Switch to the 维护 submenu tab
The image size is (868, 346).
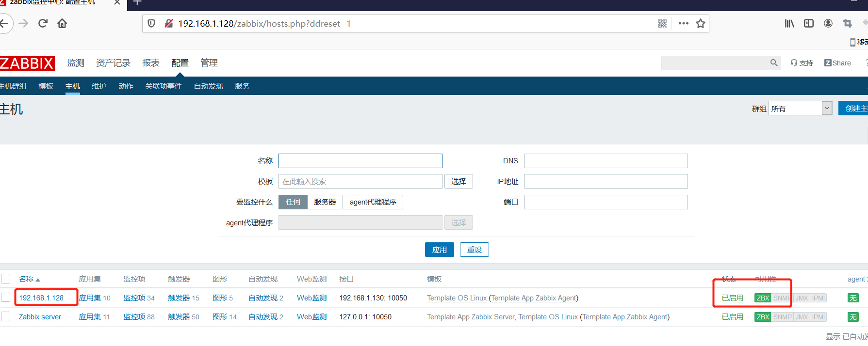[x=99, y=86]
